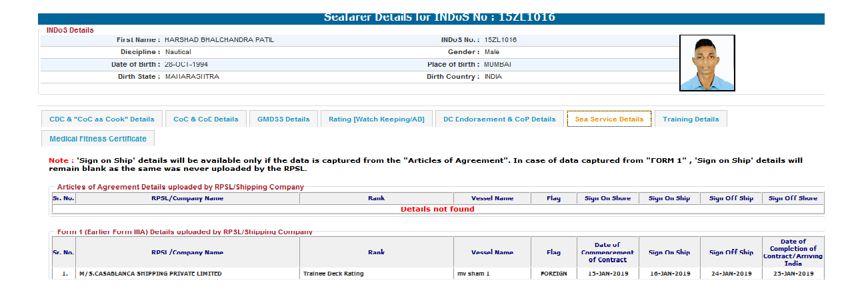Open the Training Details tab
Image resolution: width=868 pixels, height=307 pixels.
point(691,119)
